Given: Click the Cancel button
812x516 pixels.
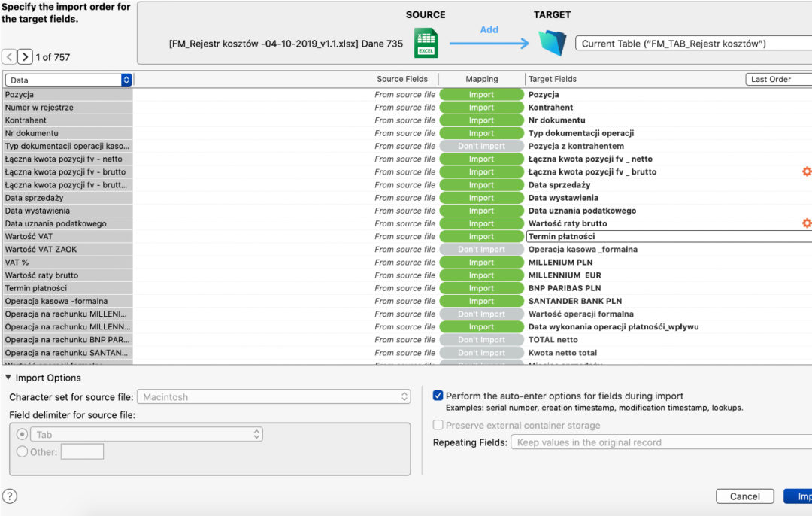Looking at the screenshot, I should tap(744, 496).
